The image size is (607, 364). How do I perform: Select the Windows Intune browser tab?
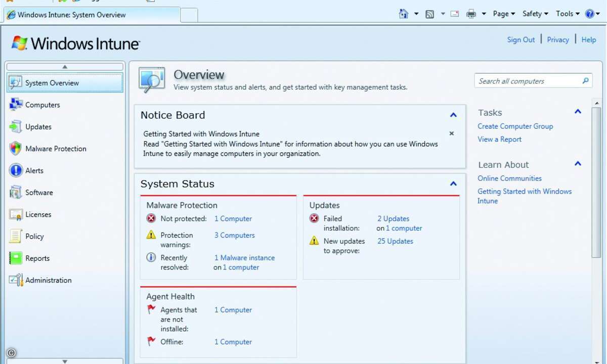pos(92,15)
